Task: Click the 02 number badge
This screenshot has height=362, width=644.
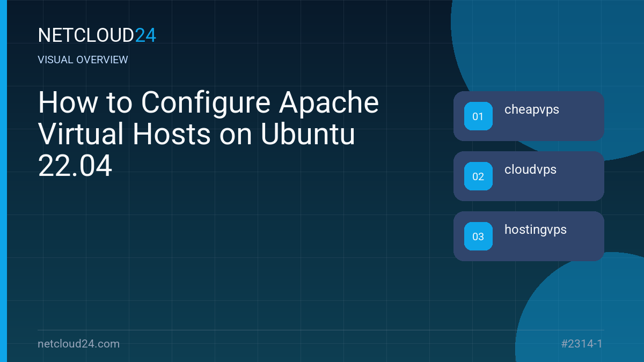Action: tap(478, 176)
